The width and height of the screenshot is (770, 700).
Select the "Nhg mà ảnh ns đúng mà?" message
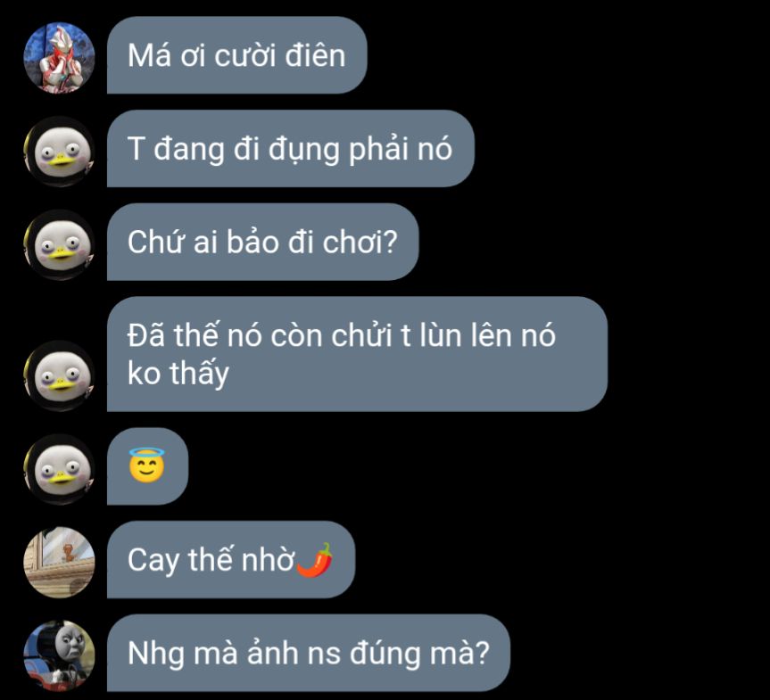coord(309,653)
